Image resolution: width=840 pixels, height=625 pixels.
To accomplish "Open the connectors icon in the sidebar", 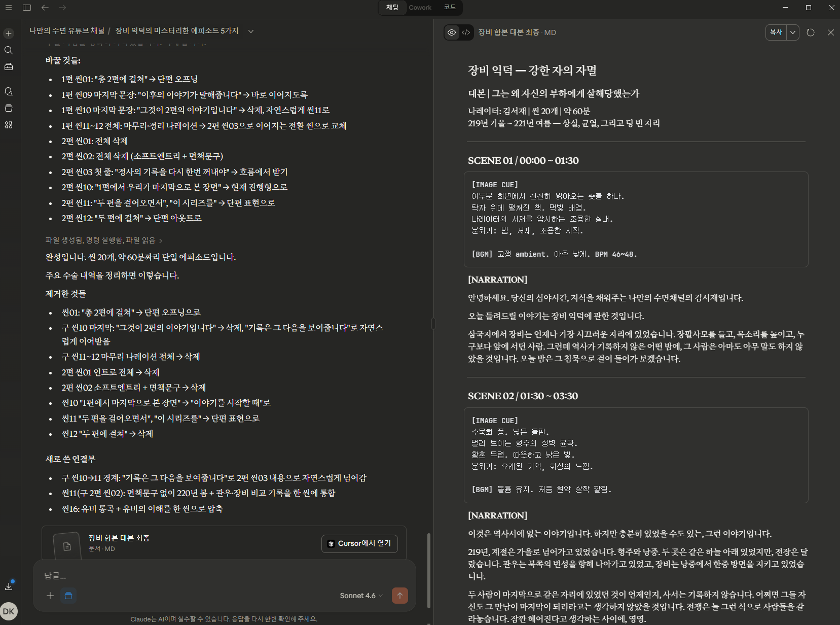I will click(8, 125).
